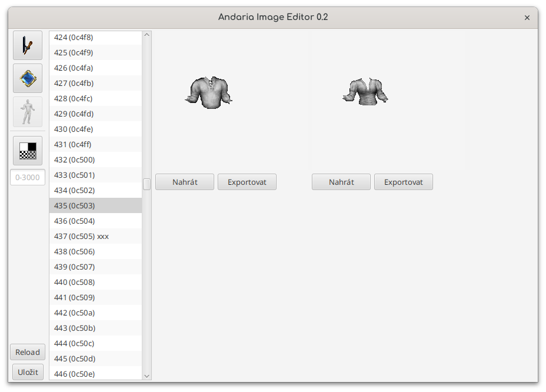
Task: Click the blue gem icon button
Action: click(28, 78)
